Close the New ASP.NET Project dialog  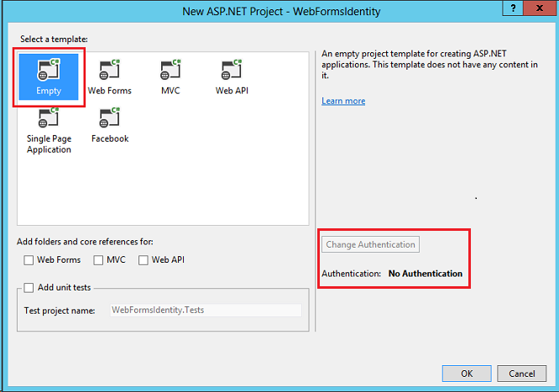pos(542,8)
